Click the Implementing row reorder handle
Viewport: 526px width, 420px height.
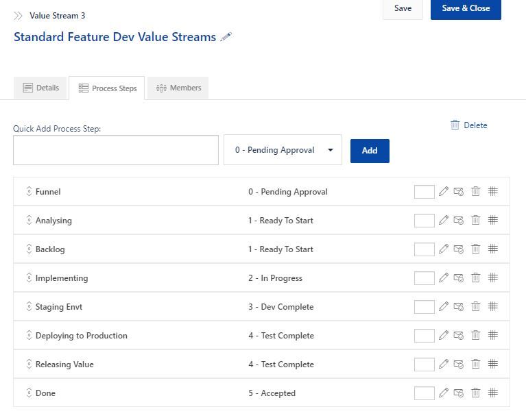click(29, 278)
